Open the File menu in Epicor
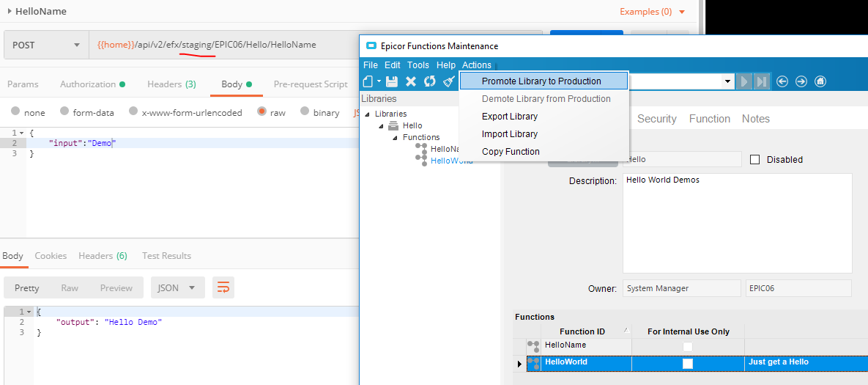 click(x=371, y=65)
